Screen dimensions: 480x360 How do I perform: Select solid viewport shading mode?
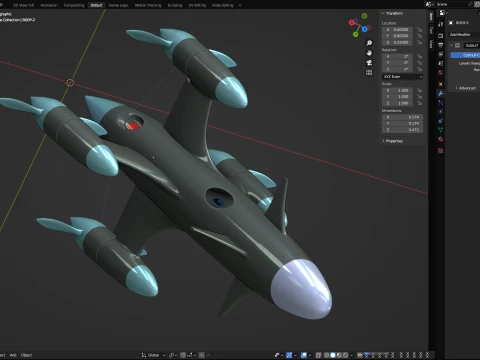[333, 355]
